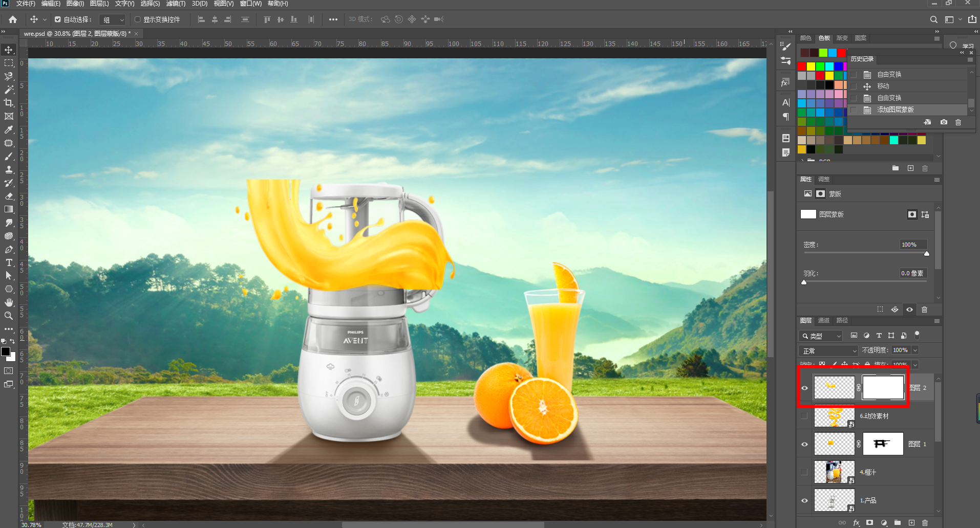Open the 组 auto-select dropdown

point(112,19)
